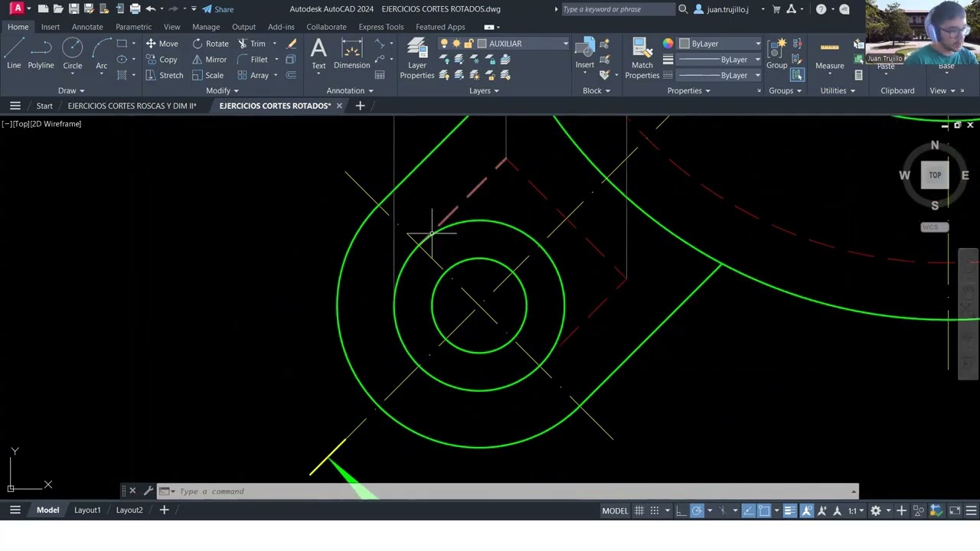Expand the Draw panel options
Image resolution: width=980 pixels, height=551 pixels.
coord(71,90)
